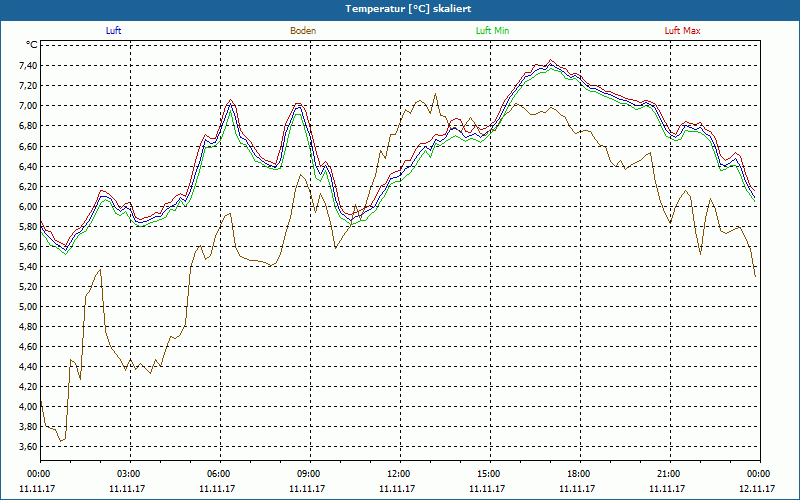The height and width of the screenshot is (500, 800).
Task: Click the Boden curve minimum before 01:00
Action: 61,441
